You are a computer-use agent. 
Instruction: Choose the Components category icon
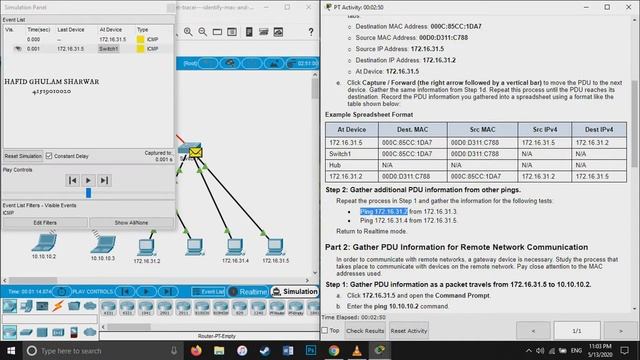42,306
